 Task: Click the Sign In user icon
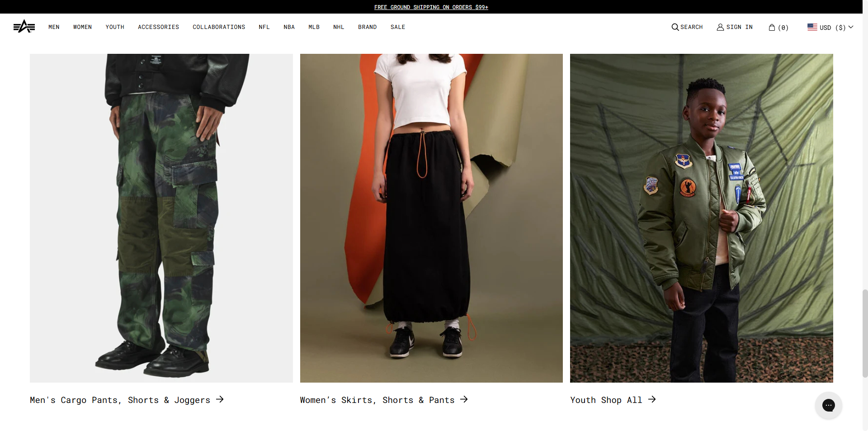coord(720,27)
